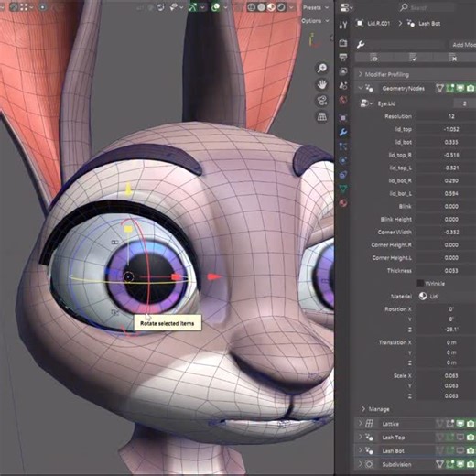Open the Particles properties tab
476x476 pixels.
coord(343,146)
